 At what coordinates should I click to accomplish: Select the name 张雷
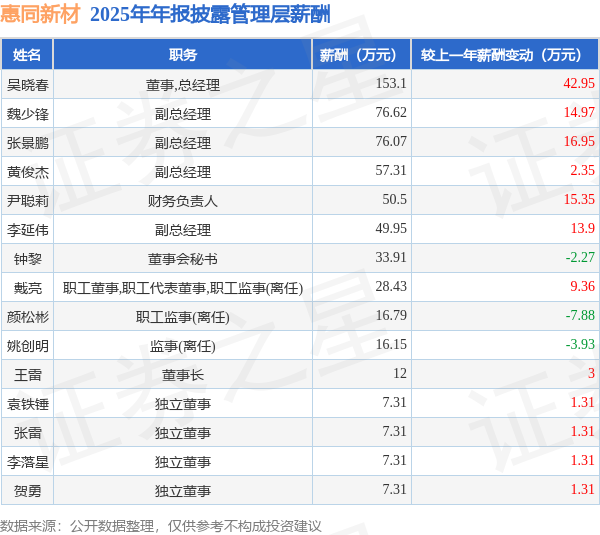(28, 434)
